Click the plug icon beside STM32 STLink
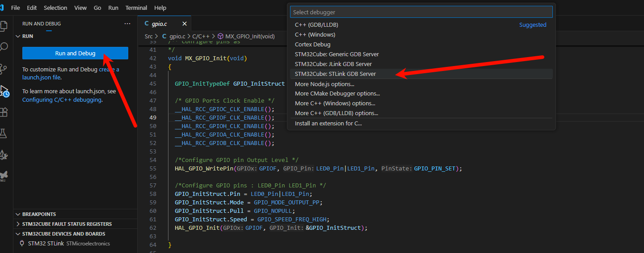The height and width of the screenshot is (253, 644). click(22, 243)
